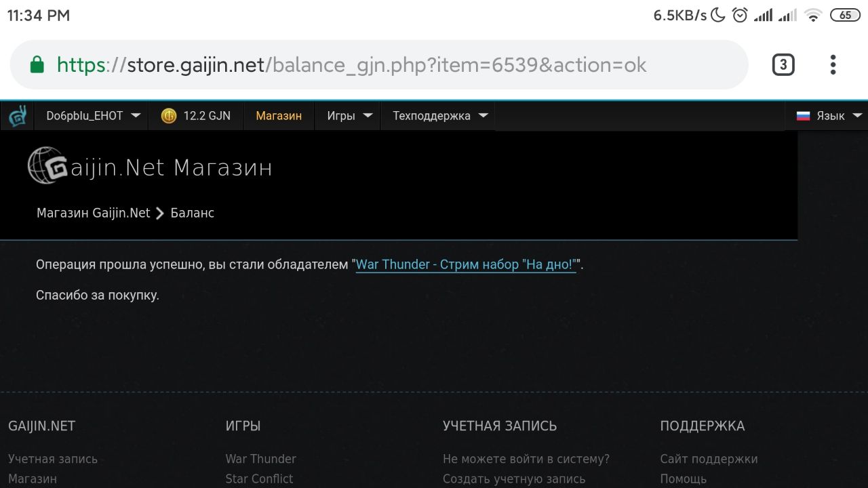Open the War Thunder footer link

(261, 459)
